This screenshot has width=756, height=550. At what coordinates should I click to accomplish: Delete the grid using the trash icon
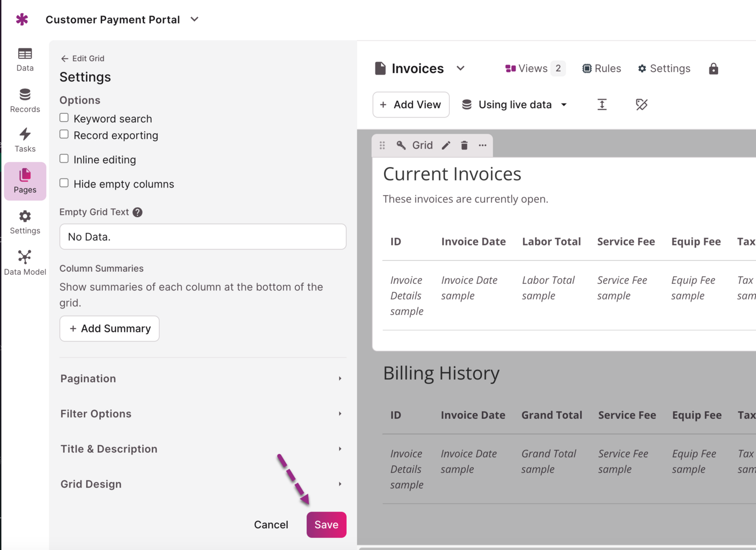pyautogui.click(x=464, y=146)
